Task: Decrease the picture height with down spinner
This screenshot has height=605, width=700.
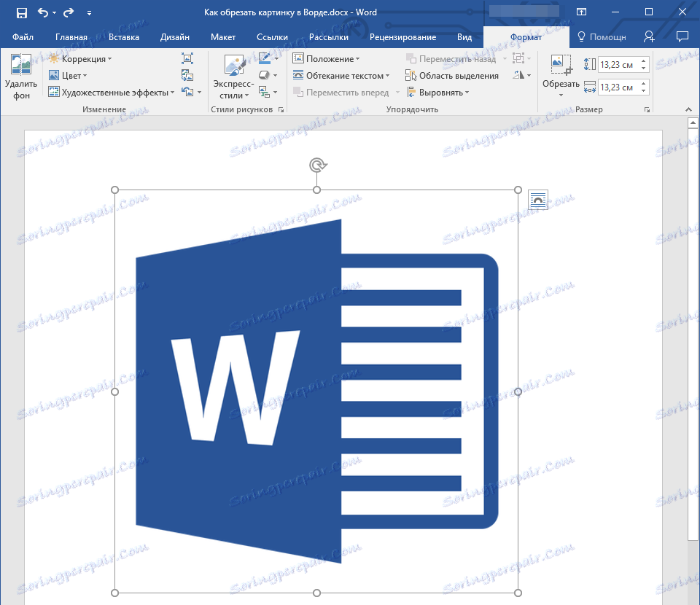Action: point(643,69)
